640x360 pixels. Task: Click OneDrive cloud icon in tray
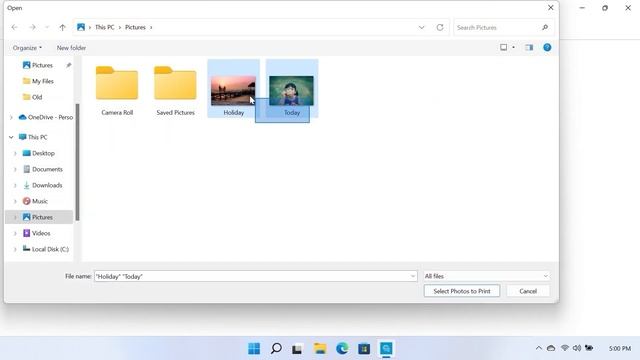(x=551, y=348)
